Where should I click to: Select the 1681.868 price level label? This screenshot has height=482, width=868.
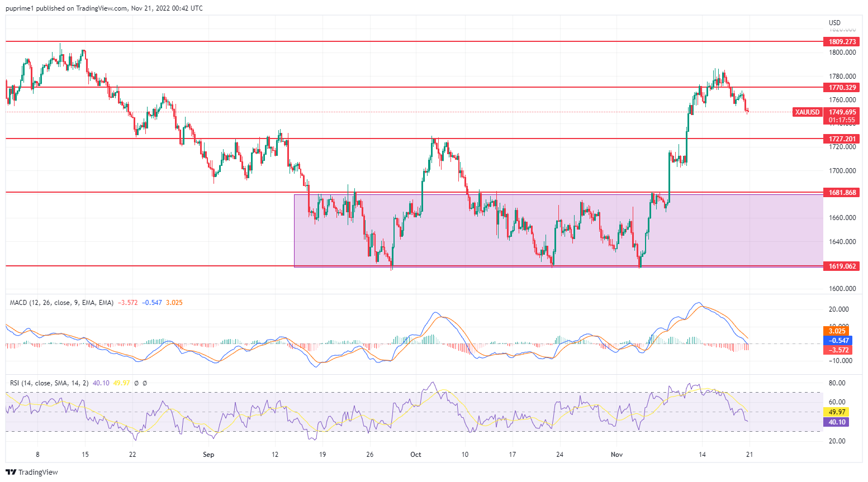pyautogui.click(x=842, y=193)
